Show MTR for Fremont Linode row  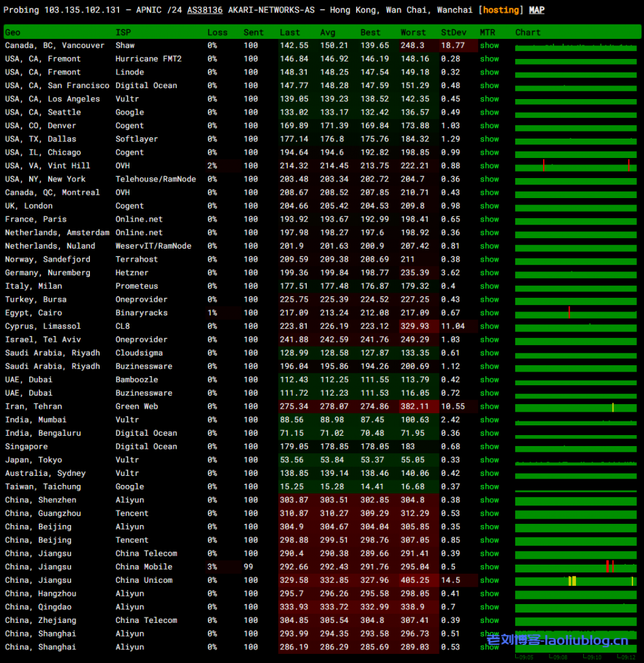pos(489,73)
